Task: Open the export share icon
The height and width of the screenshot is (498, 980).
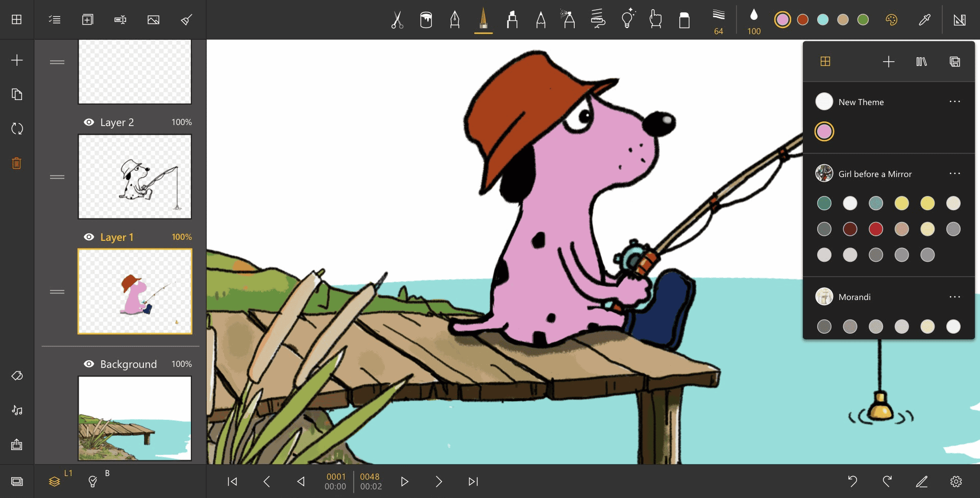Action: pos(17,444)
